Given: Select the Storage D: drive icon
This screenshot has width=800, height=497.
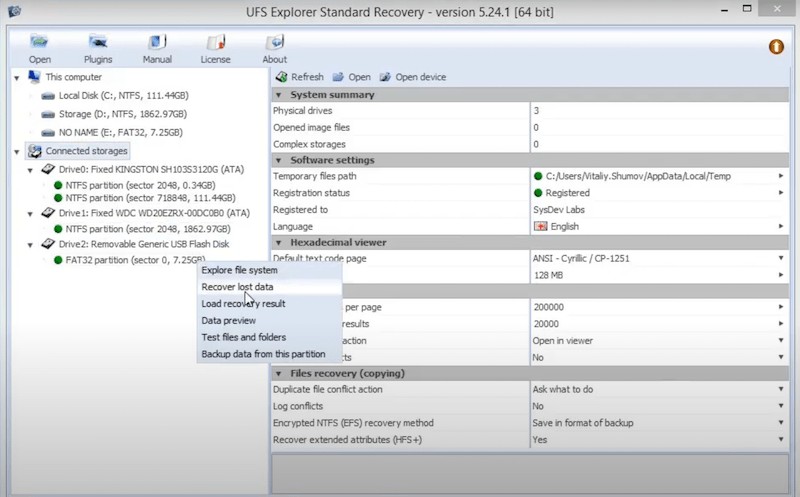Looking at the screenshot, I should click(48, 114).
